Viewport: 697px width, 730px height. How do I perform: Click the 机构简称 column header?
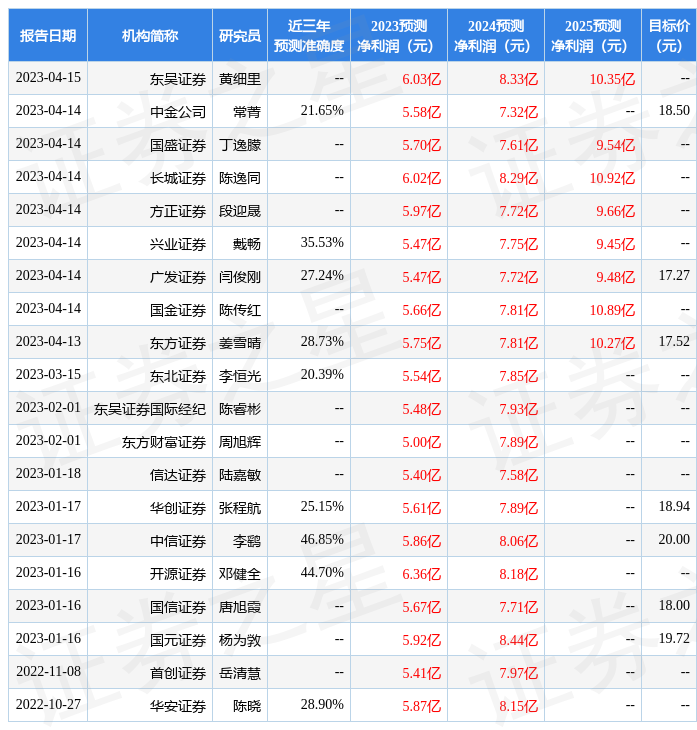(x=150, y=35)
